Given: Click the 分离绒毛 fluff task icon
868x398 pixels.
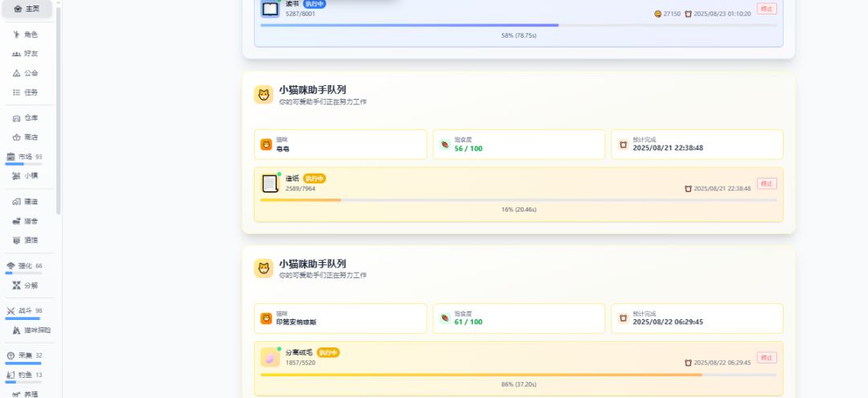Looking at the screenshot, I should pos(270,358).
